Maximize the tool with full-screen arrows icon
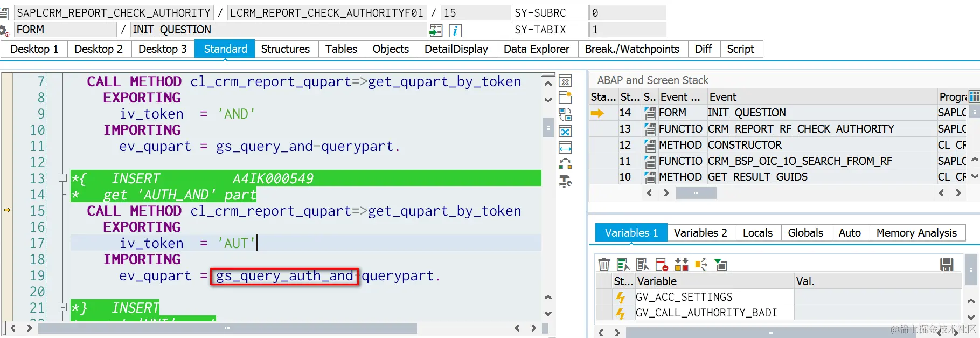 click(x=565, y=132)
